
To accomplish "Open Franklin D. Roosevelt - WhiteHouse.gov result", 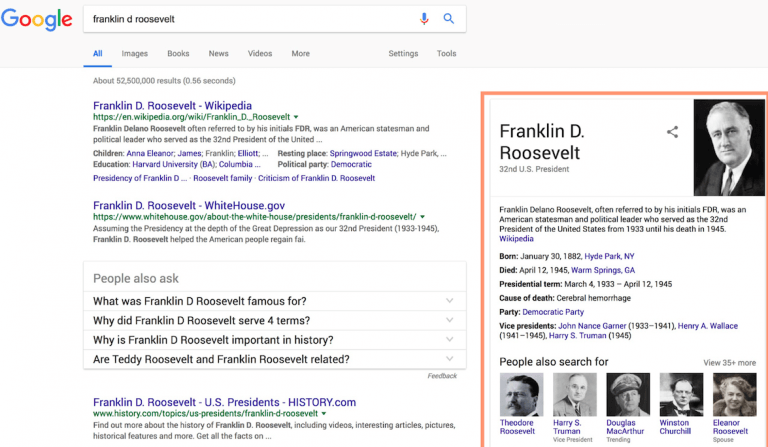I will (x=189, y=206).
